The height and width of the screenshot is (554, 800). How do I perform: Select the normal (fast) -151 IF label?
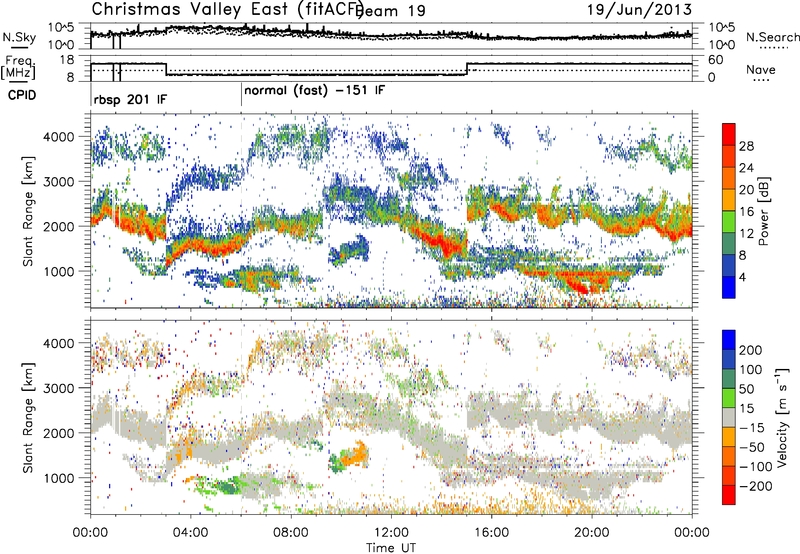tap(314, 91)
